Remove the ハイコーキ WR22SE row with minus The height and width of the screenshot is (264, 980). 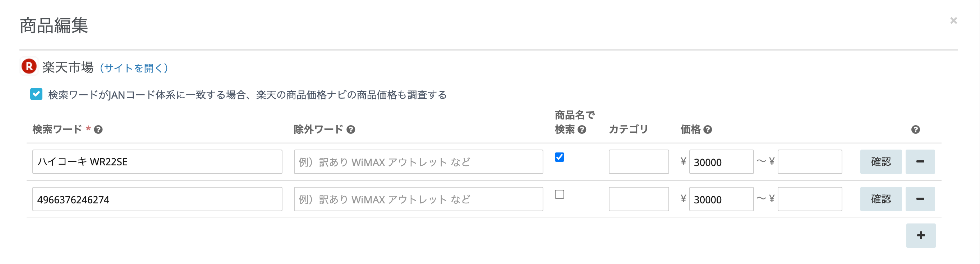[920, 162]
